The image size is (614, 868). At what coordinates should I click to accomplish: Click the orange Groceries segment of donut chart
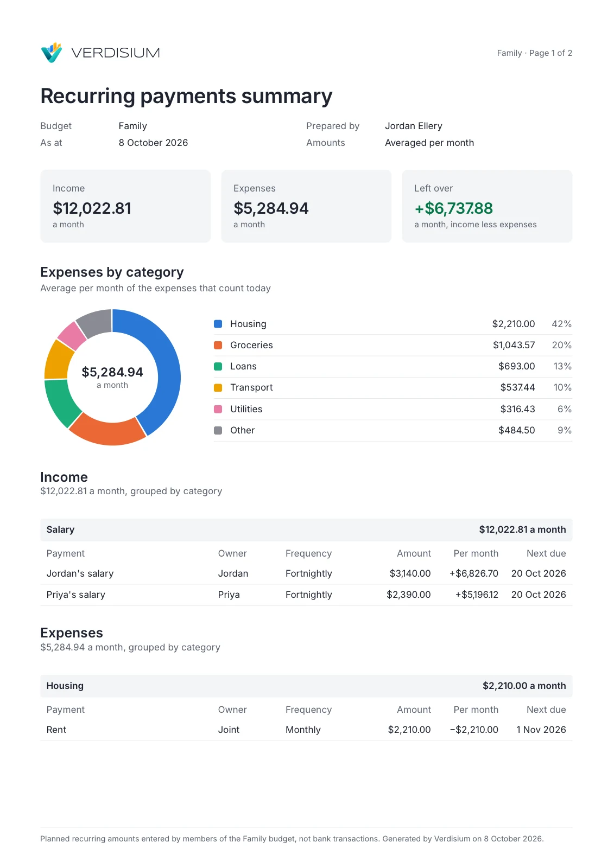[x=109, y=432]
